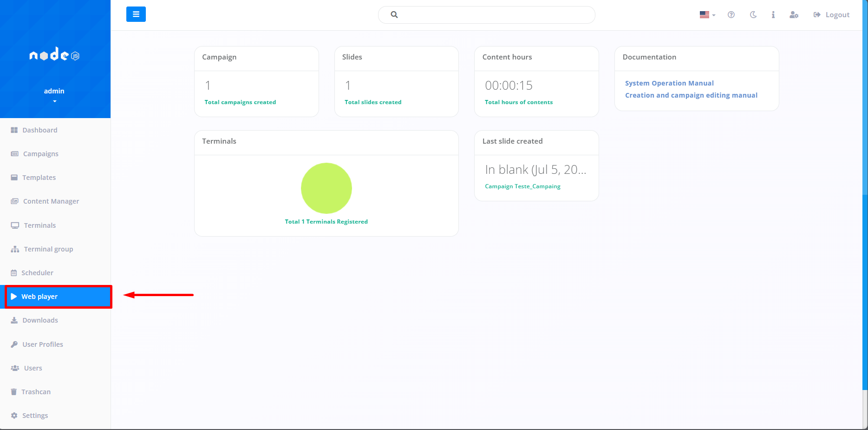Click the green terminals pie chart
Image resolution: width=868 pixels, height=430 pixels.
click(x=326, y=188)
